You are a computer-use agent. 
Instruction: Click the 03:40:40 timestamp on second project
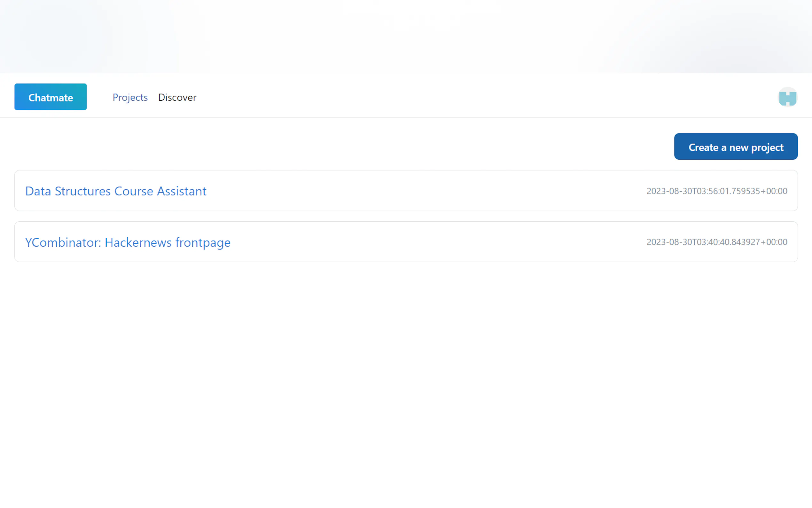coord(716,242)
